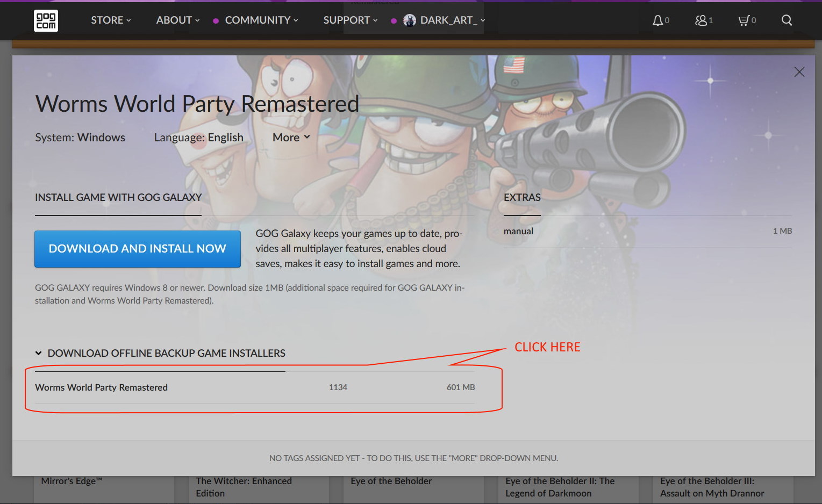Screen dimensions: 822x504
Task: Download Worms World Party Remastered installer
Action: [x=255, y=387]
